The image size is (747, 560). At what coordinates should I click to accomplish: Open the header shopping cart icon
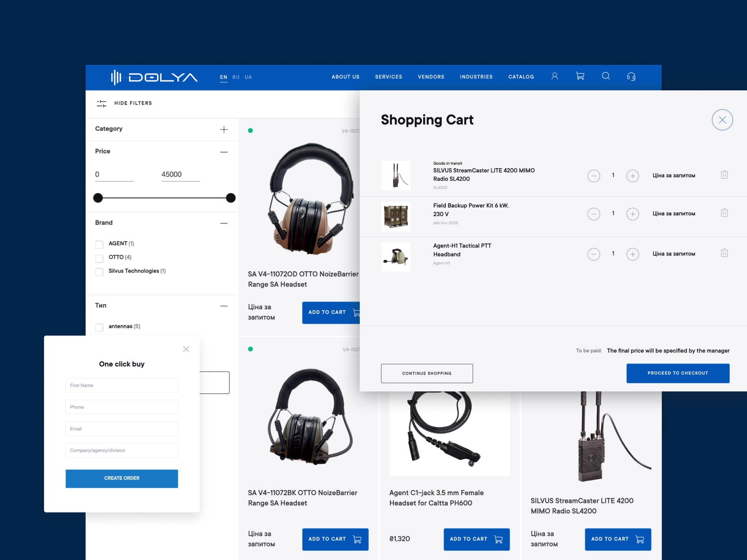pyautogui.click(x=580, y=76)
